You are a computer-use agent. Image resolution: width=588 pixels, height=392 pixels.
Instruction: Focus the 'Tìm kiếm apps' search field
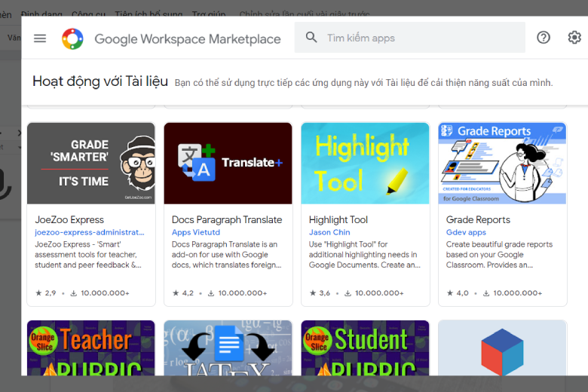409,38
